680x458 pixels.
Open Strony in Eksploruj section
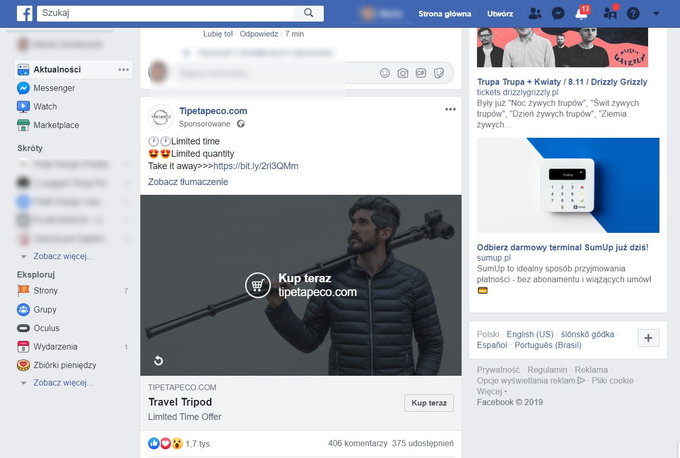pyautogui.click(x=45, y=291)
